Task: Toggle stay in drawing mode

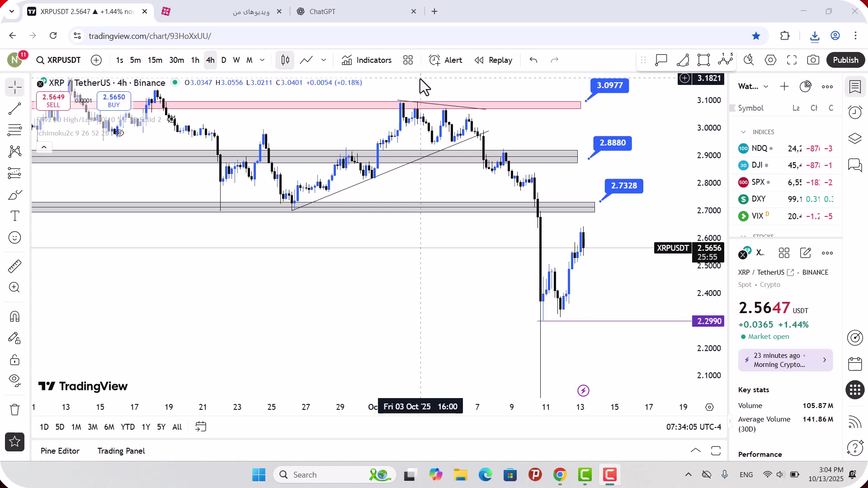Action: tap(15, 338)
